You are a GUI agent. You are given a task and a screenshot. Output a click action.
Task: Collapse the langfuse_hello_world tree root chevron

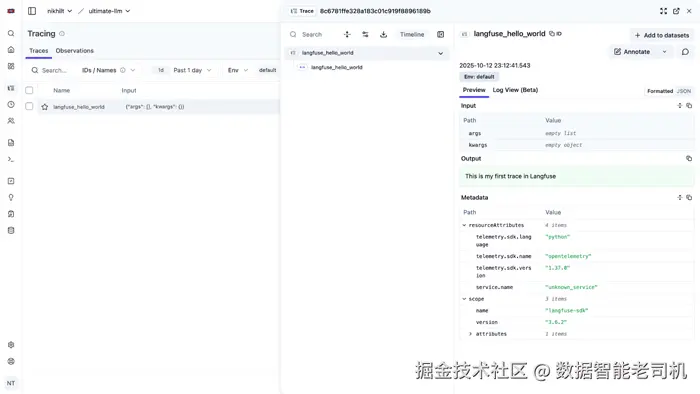(x=441, y=53)
